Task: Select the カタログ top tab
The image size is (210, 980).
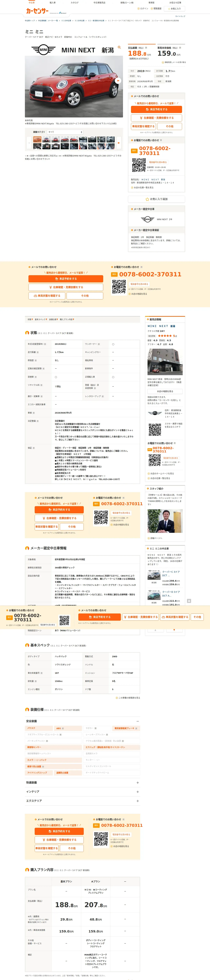Action: (x=75, y=3)
